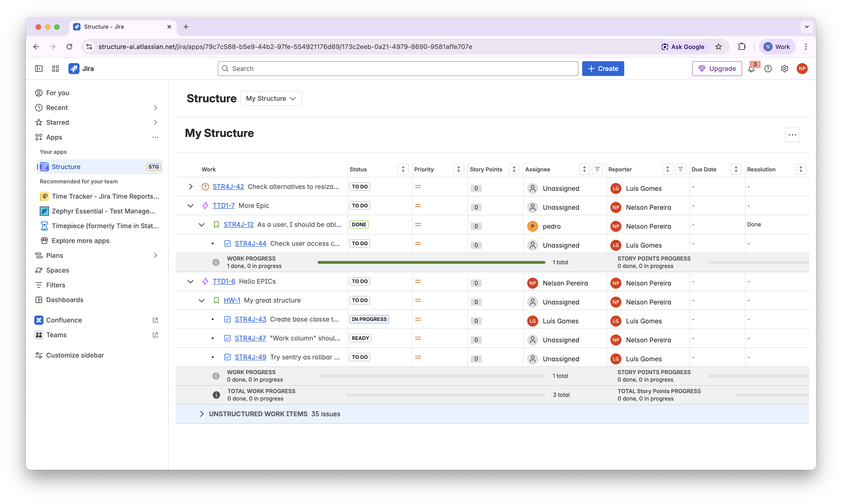
Task: Open the notifications bell icon
Action: pyautogui.click(x=751, y=69)
